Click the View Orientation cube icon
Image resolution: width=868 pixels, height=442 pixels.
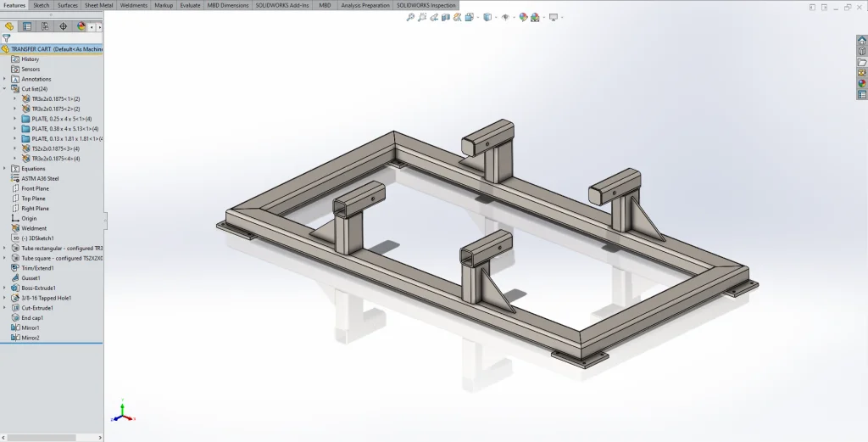point(470,17)
